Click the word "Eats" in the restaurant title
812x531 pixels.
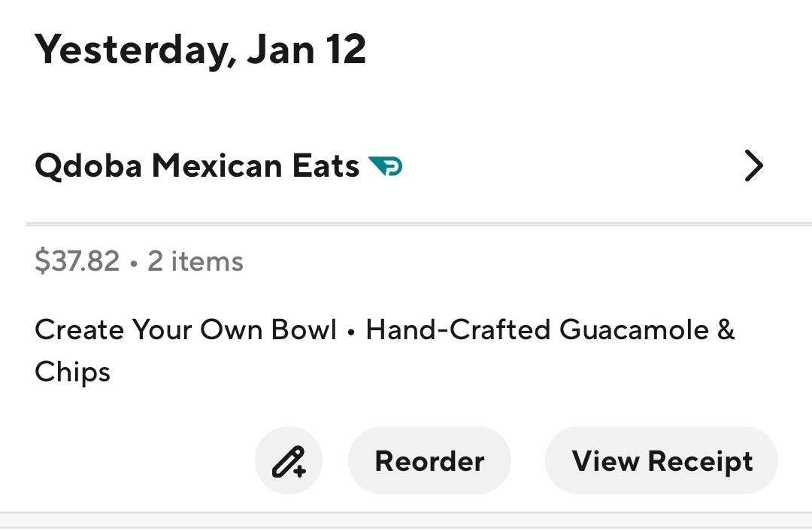coord(324,166)
